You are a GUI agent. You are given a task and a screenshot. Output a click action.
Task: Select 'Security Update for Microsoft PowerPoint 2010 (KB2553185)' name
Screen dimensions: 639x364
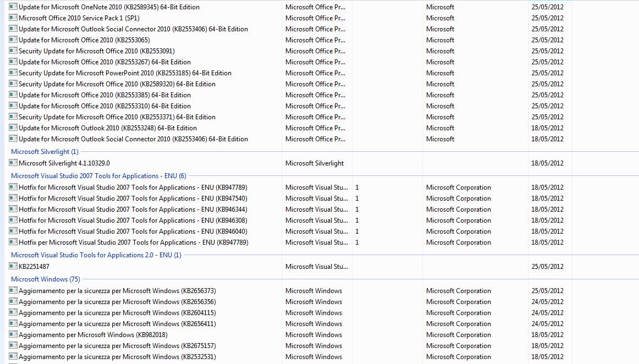[x=125, y=73]
